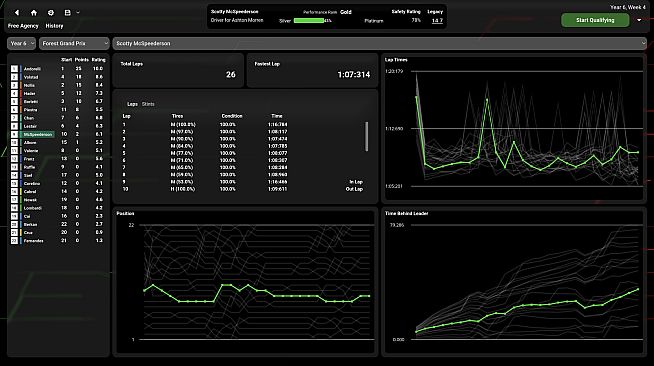The width and height of the screenshot is (654, 366).
Task: Click team color bar next to Cabral
Action: click(x=20, y=192)
